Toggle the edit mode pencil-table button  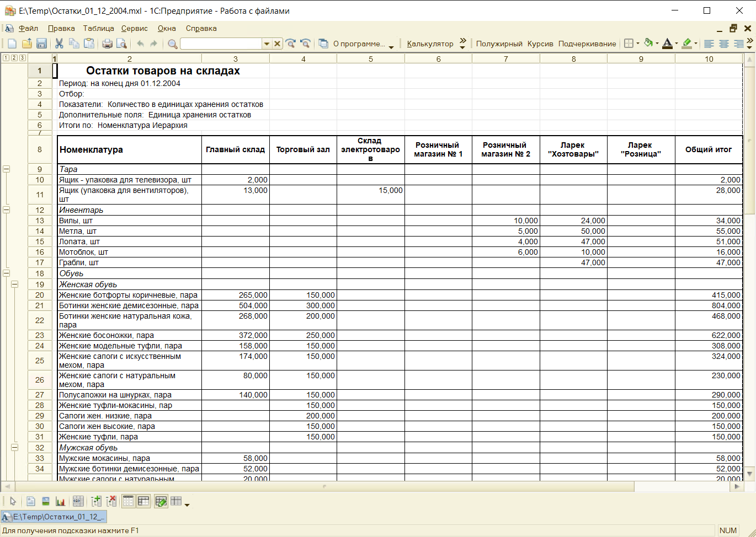click(x=161, y=501)
